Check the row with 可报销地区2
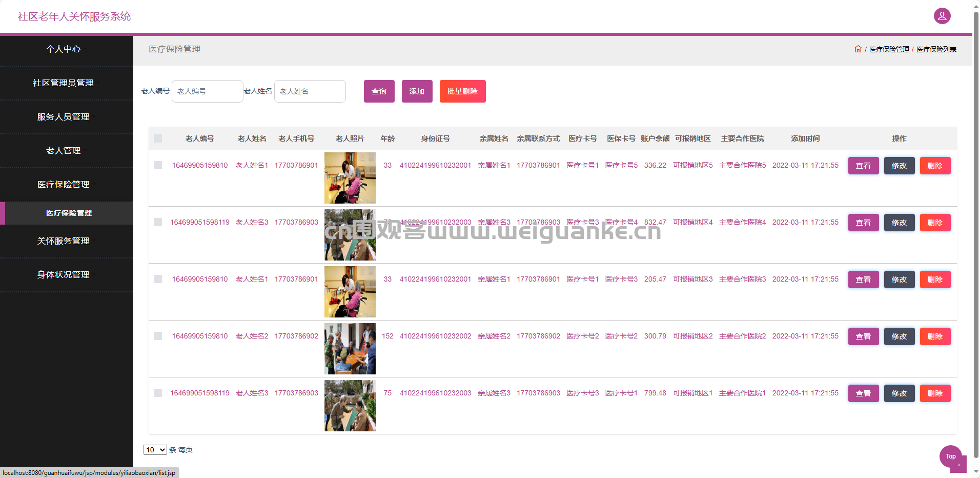The image size is (980, 478). point(158,336)
